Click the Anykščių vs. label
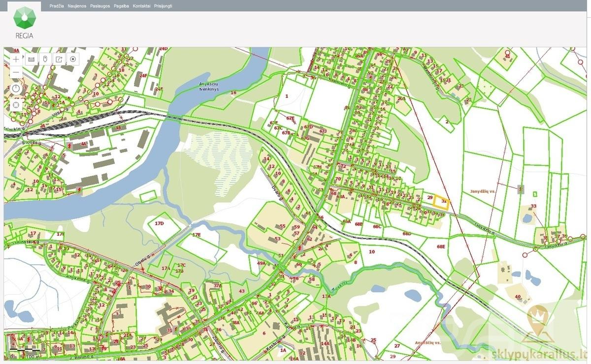The height and width of the screenshot is (364, 591). [427, 342]
